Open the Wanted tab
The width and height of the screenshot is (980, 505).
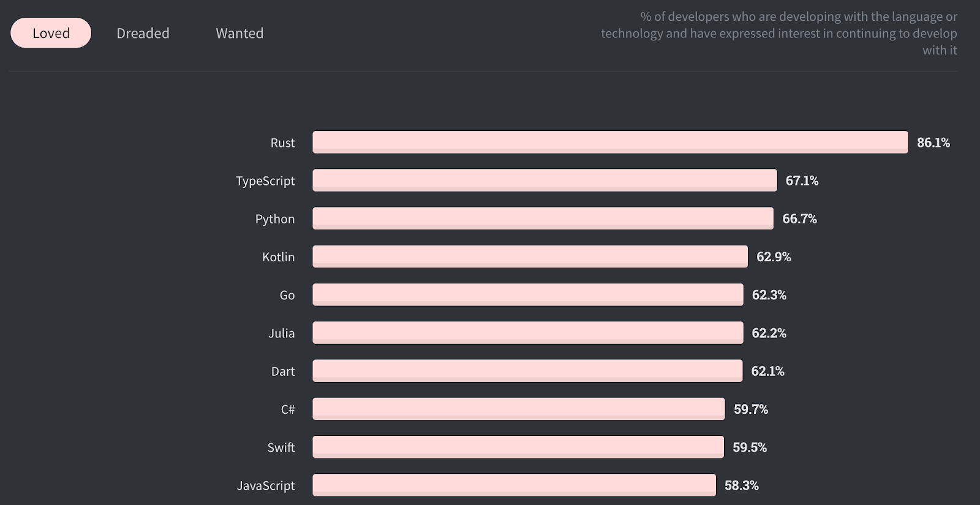239,33
